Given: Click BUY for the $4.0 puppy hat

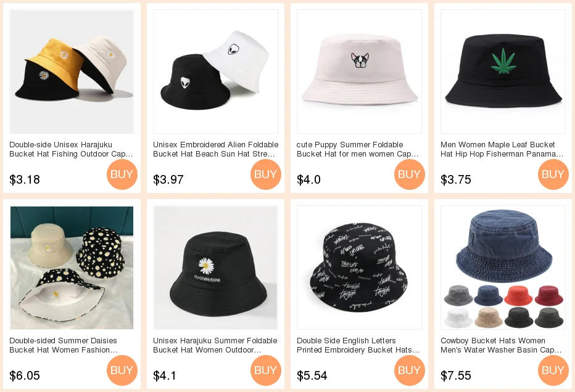Looking at the screenshot, I should 410,174.
